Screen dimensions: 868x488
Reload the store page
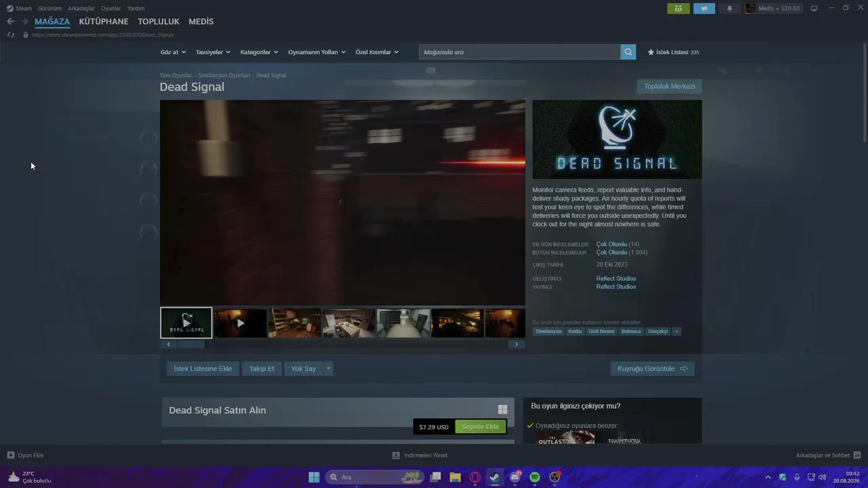11,35
